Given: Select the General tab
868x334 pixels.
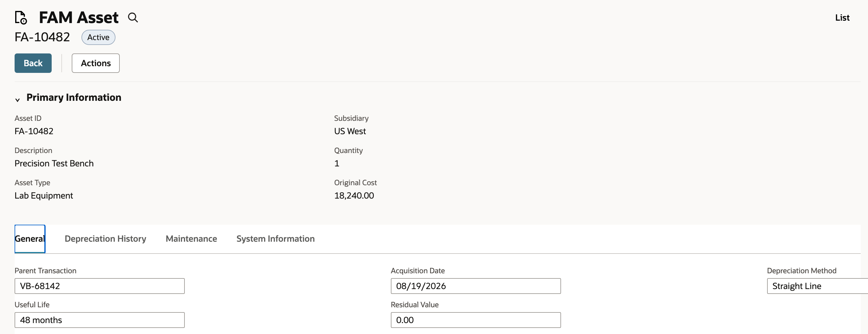Looking at the screenshot, I should [x=30, y=239].
